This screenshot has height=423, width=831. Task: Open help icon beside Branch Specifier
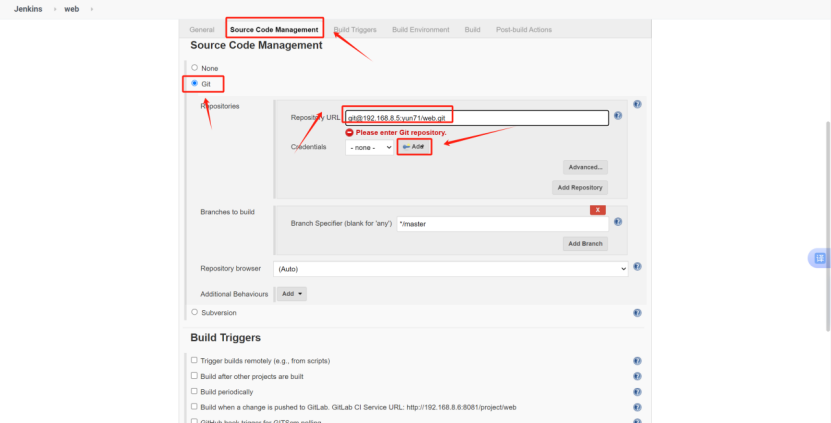pyautogui.click(x=618, y=222)
